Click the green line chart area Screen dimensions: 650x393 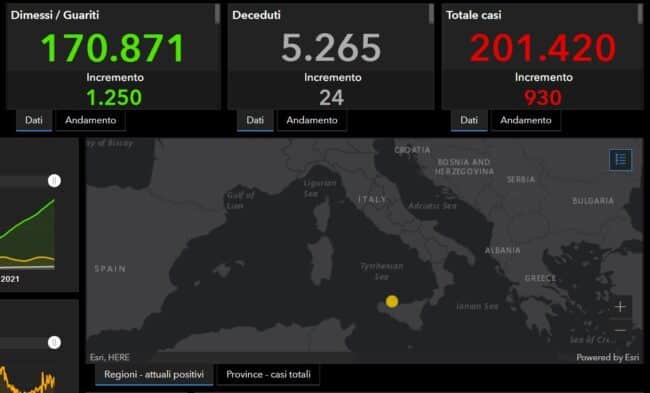pyautogui.click(x=27, y=234)
